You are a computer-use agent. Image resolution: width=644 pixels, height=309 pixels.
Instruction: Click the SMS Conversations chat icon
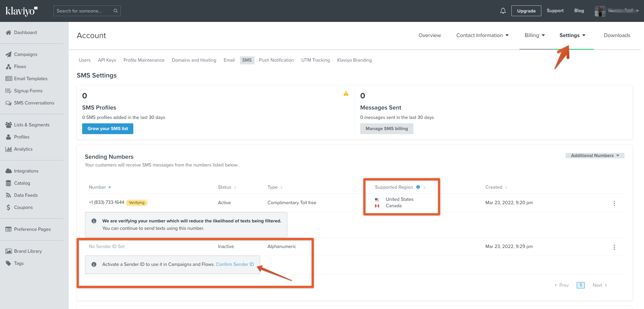[8, 103]
